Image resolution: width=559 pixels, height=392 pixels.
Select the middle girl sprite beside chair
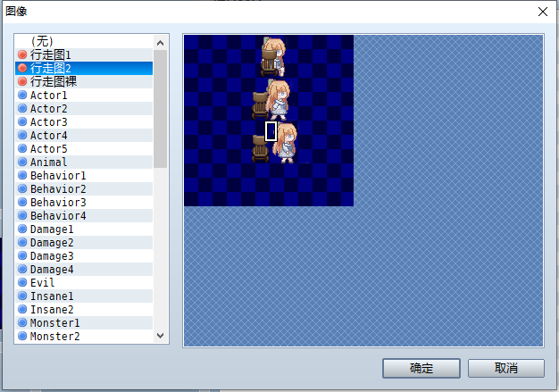pos(279,99)
